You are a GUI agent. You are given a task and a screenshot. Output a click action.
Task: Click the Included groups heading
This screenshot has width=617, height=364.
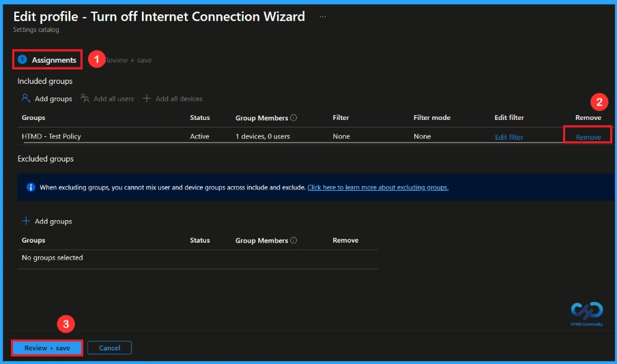click(45, 81)
